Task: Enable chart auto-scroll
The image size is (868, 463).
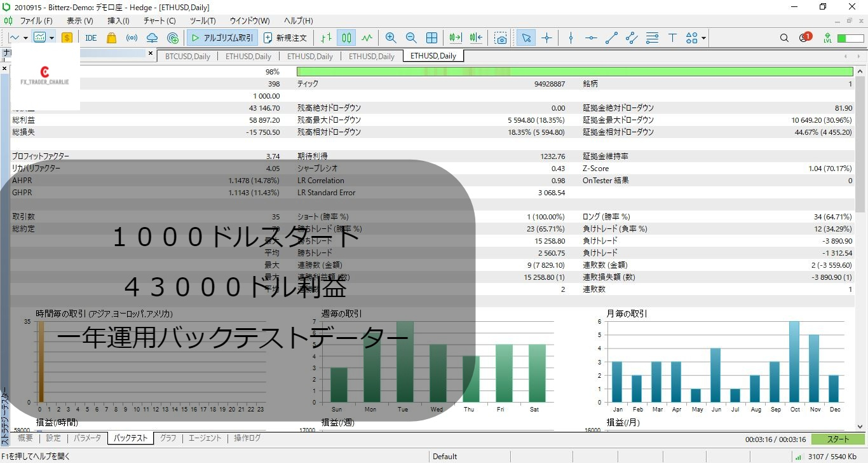Action: pos(454,38)
